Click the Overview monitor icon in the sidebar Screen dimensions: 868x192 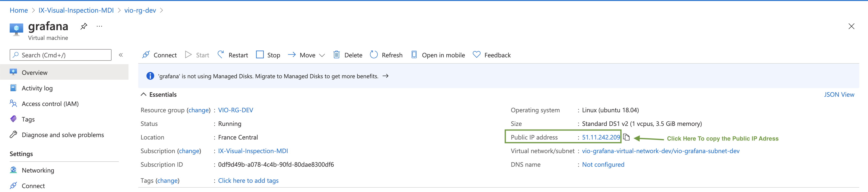pyautogui.click(x=14, y=72)
